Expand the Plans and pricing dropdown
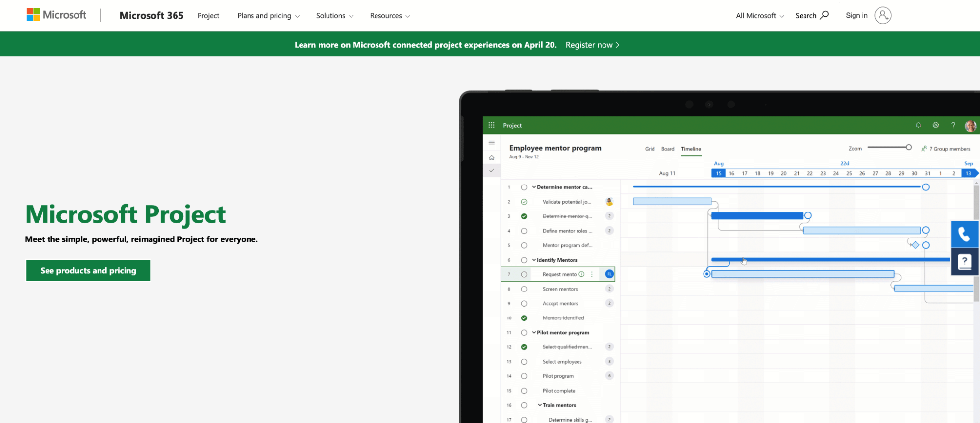Screen dimensions: 980x423 click(268, 16)
